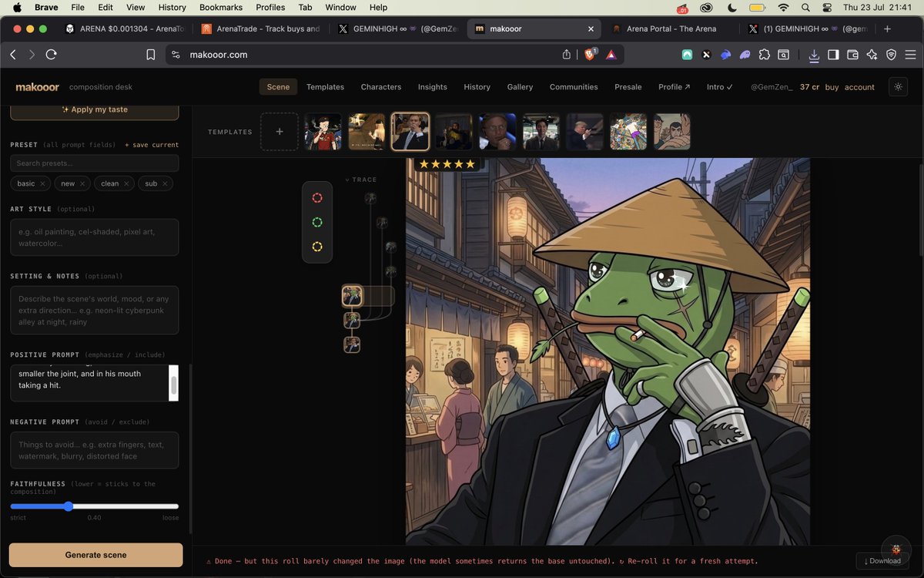Click the yellow dashed circle marker

(317, 247)
